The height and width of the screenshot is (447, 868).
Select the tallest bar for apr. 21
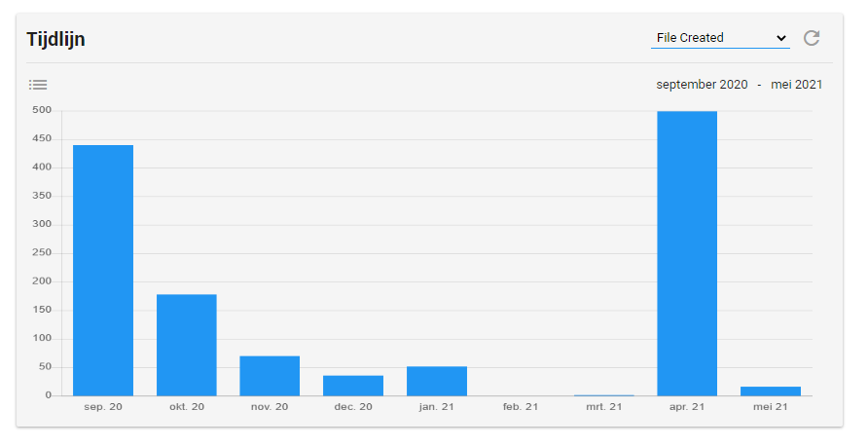point(687,253)
